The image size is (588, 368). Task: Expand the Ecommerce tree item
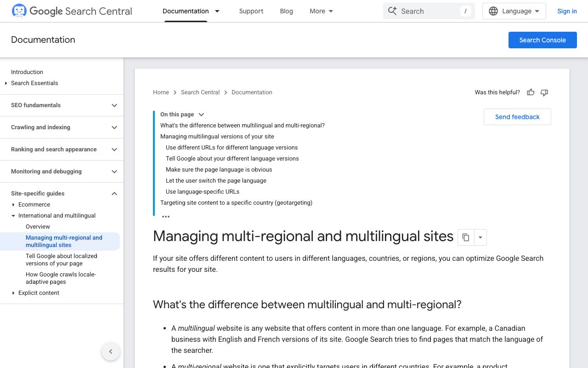(14, 205)
